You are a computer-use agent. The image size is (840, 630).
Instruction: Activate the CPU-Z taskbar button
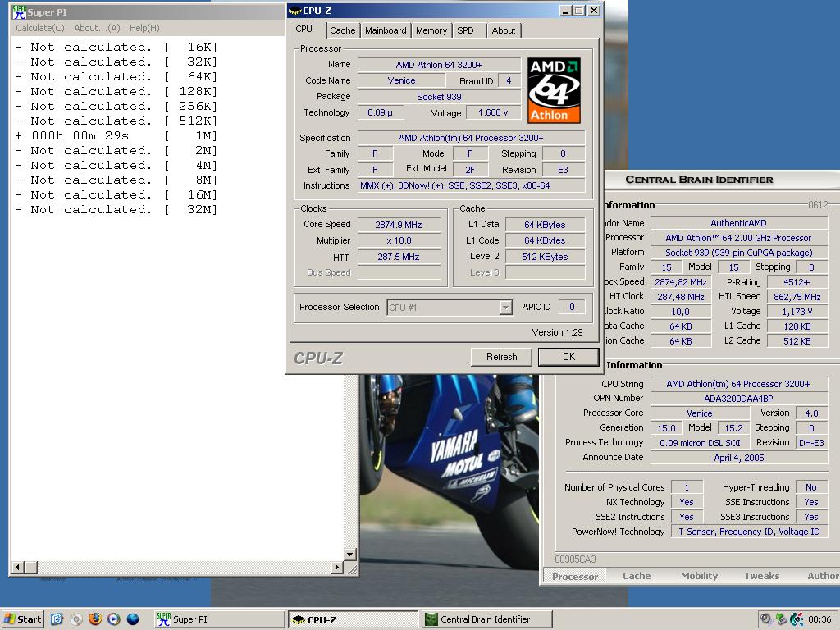[353, 619]
